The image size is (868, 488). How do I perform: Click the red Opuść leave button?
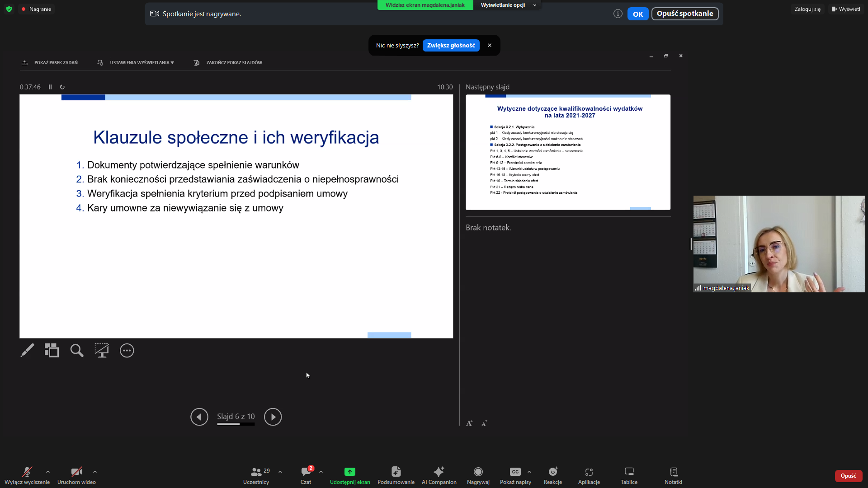tap(849, 476)
